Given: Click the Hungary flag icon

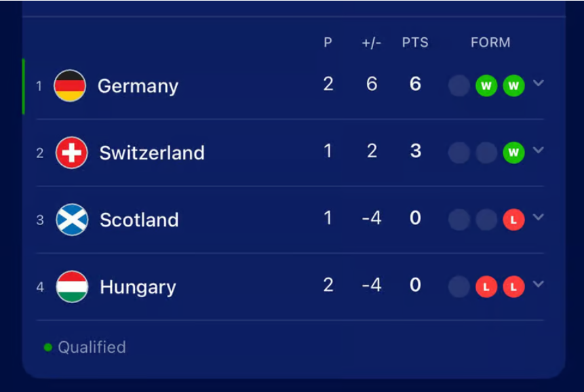Looking at the screenshot, I should click(x=72, y=287).
